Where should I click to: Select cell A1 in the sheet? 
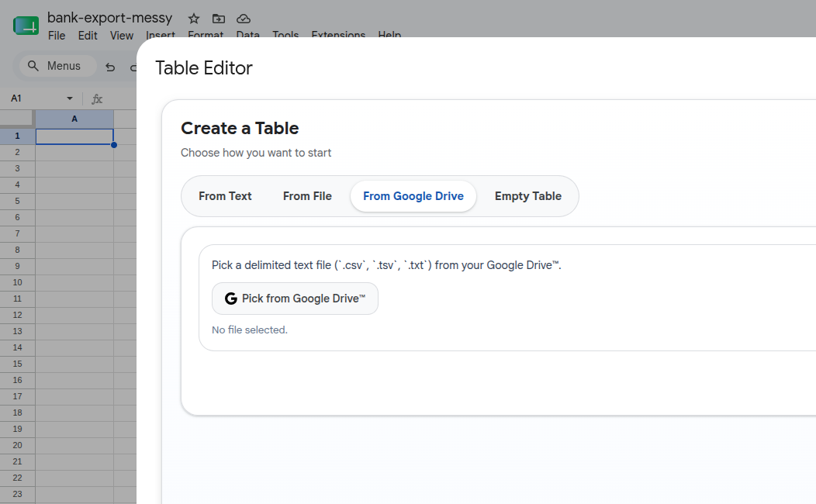coord(74,136)
